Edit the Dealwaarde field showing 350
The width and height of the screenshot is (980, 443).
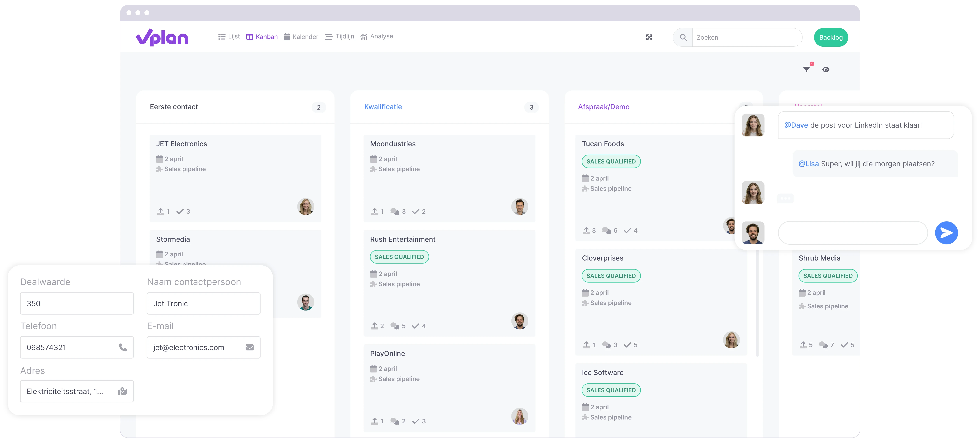(77, 303)
